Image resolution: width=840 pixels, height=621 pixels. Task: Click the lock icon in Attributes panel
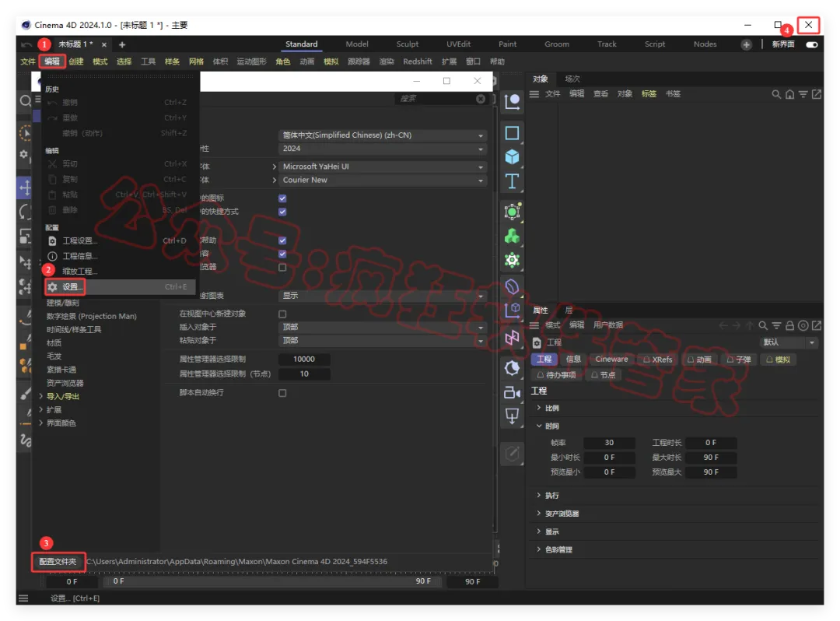coord(789,325)
